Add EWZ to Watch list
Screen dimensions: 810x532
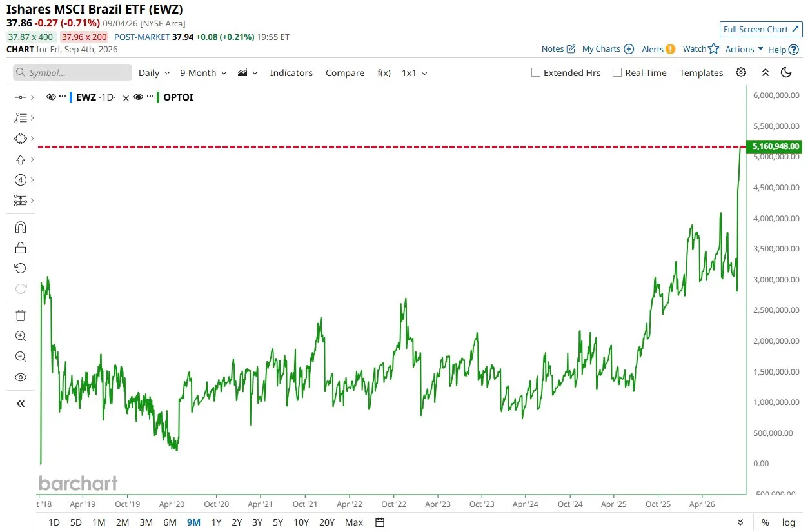pyautogui.click(x=701, y=49)
